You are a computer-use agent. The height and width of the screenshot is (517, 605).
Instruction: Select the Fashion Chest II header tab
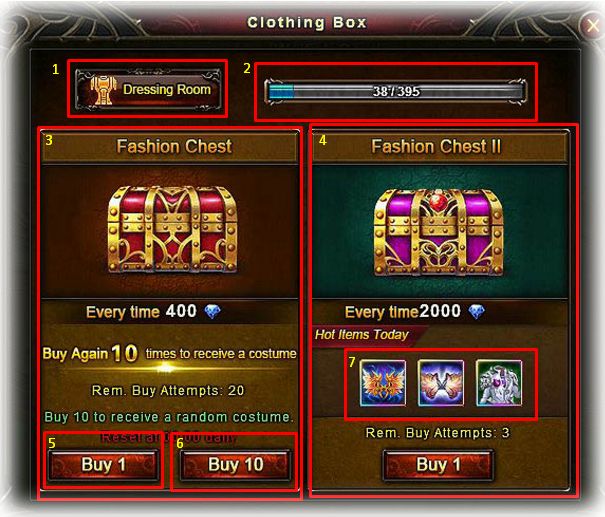[440, 147]
